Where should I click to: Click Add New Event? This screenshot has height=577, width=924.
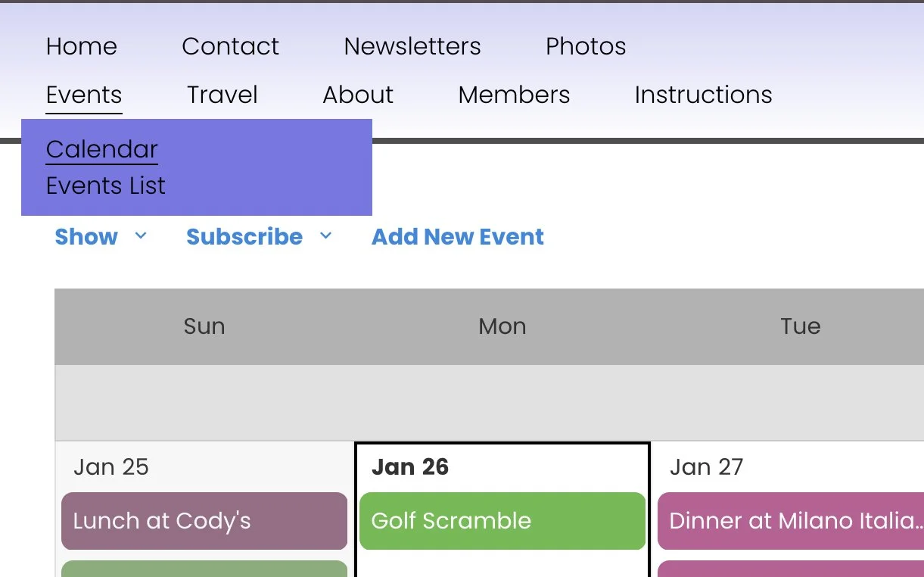click(458, 237)
